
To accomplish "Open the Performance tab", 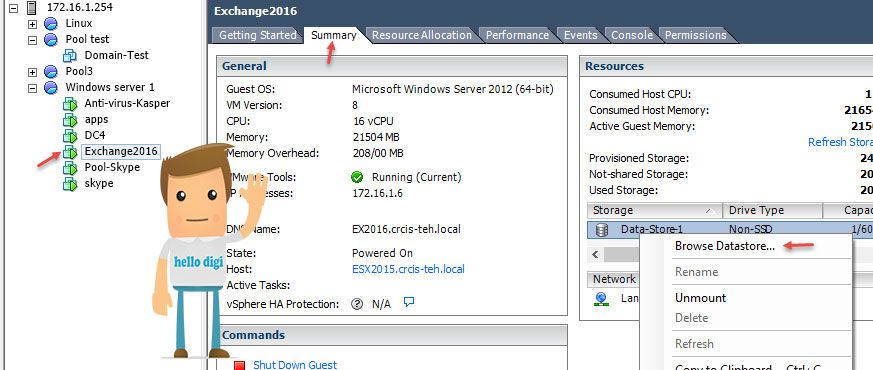I will coord(517,35).
